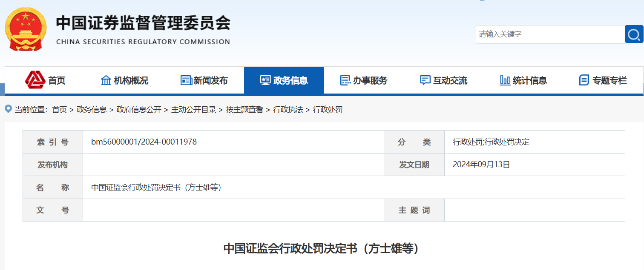Open the 专题专栏 navigation tab
The width and height of the screenshot is (644, 270).
(x=603, y=80)
